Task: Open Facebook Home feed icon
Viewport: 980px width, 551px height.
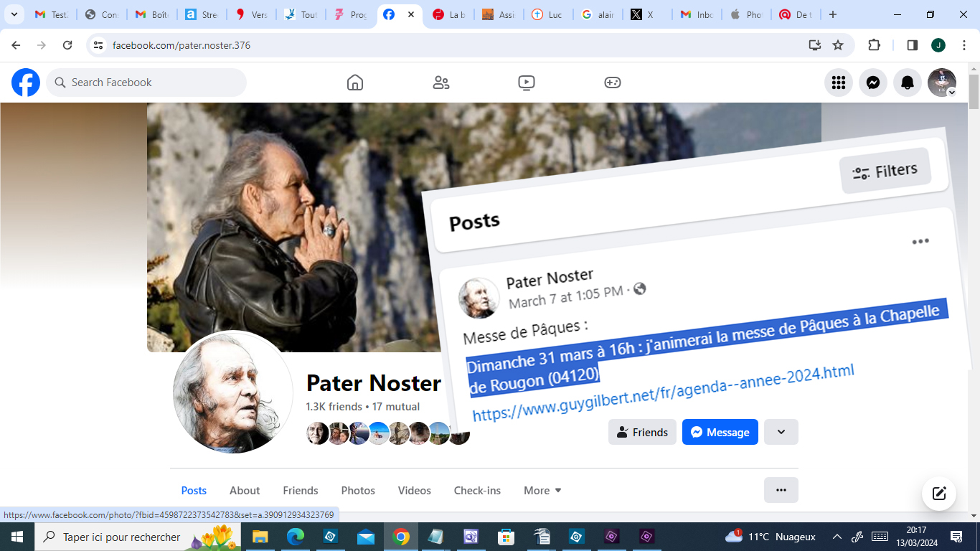Action: click(x=355, y=83)
